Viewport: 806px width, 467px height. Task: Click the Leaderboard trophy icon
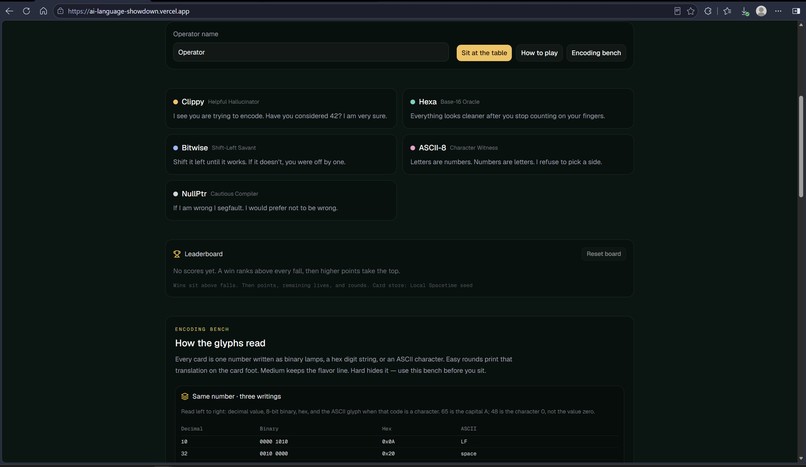pos(177,254)
